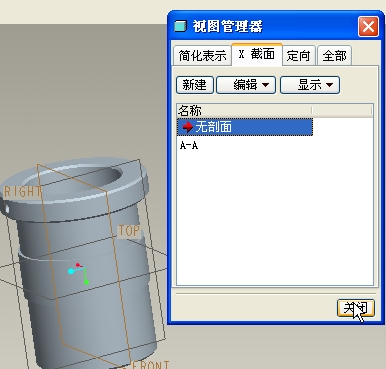
Task: Switch to the 全部 tab
Action: (334, 55)
